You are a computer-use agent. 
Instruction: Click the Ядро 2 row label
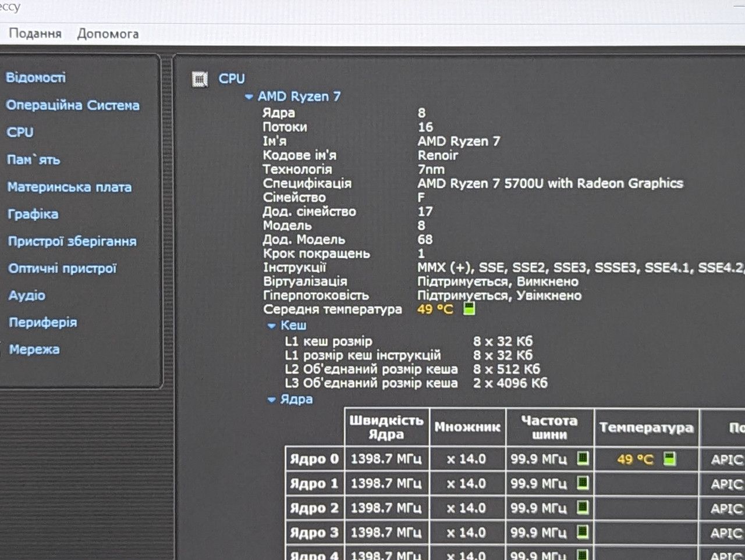(314, 508)
